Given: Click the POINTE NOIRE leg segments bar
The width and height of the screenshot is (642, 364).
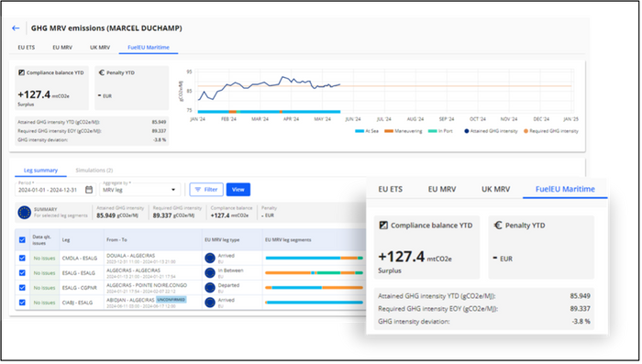Looking at the screenshot, I should click(314, 287).
